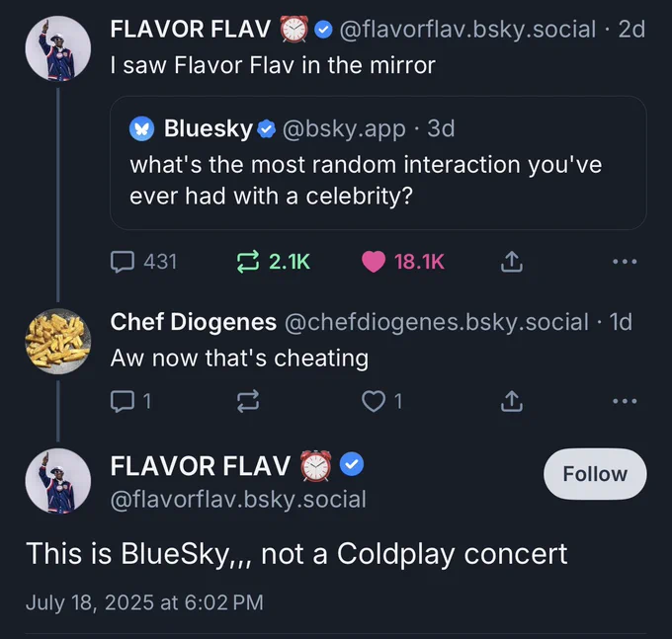672x639 pixels.
Task: Share the Flavor Flav mirror post
Action: [x=511, y=262]
